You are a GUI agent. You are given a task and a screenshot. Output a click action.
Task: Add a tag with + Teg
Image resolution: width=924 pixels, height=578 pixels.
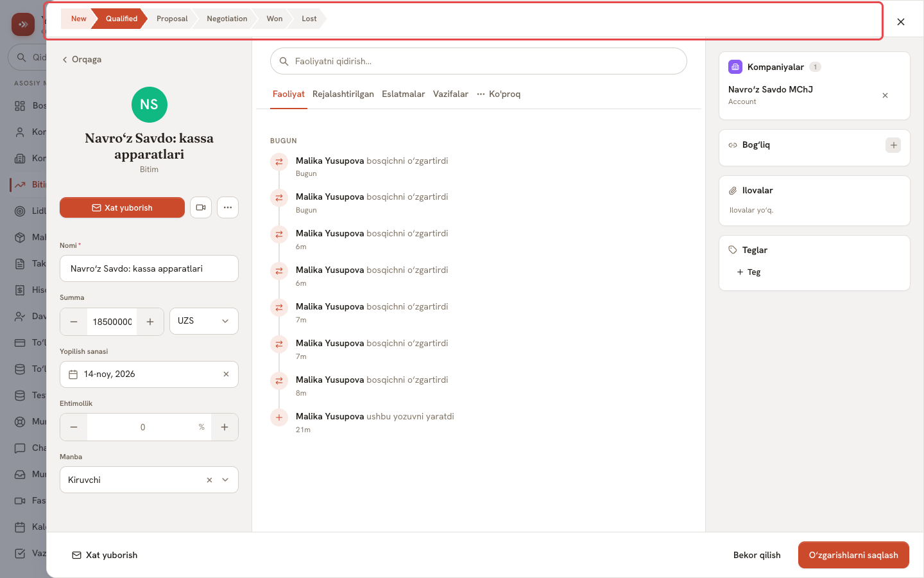[x=749, y=272]
